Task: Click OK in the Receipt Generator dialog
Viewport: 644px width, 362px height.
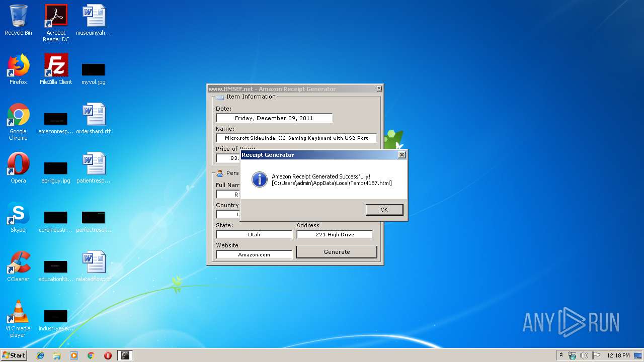Action: pyautogui.click(x=384, y=210)
